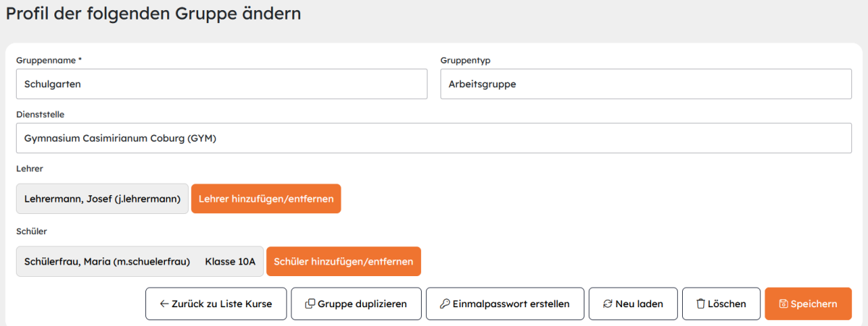This screenshot has width=868, height=326.
Task: Select student entry Schülerfrau, Maria
Action: (x=140, y=262)
